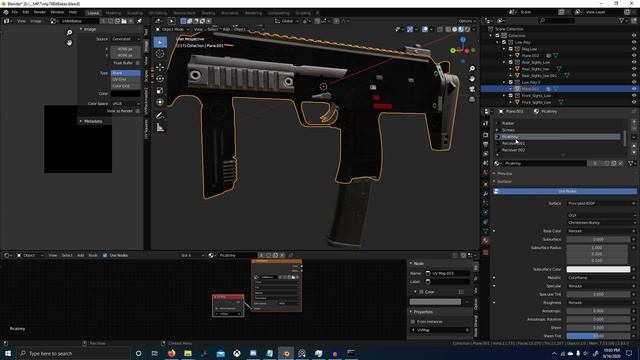Select the Measure ruler tool
This screenshot has height=360, width=640.
click(x=160, y=128)
